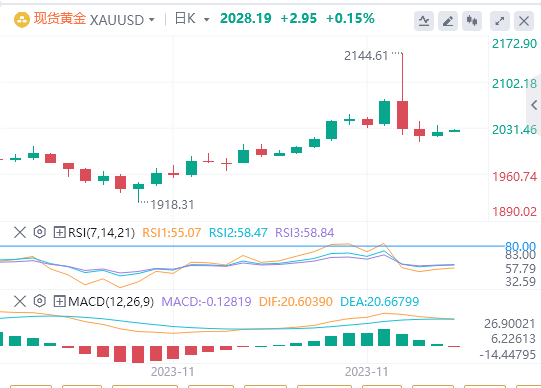Click the 1890.02 price axis label
The width and height of the screenshot is (541, 388).
click(x=514, y=211)
